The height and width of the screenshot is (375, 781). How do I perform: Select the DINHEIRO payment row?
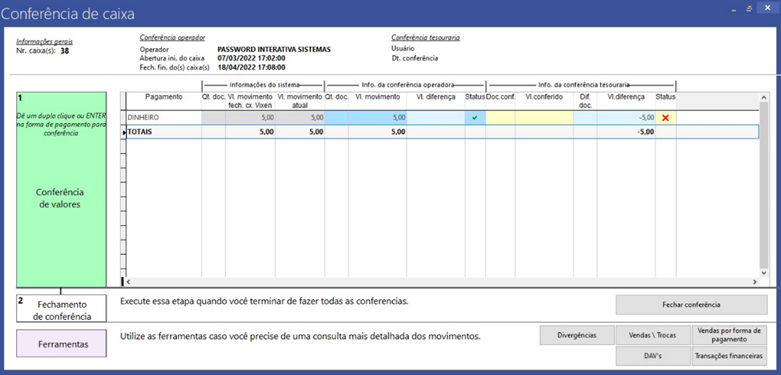443,118
